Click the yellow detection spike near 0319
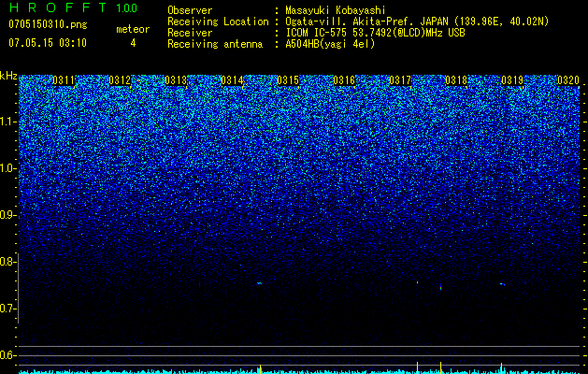Viewport: 588px width, 374px height. pos(501,367)
